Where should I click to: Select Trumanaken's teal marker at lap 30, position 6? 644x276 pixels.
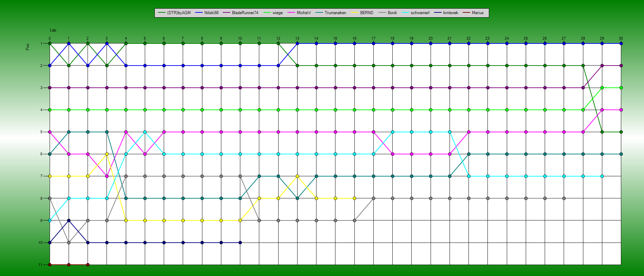coord(621,154)
